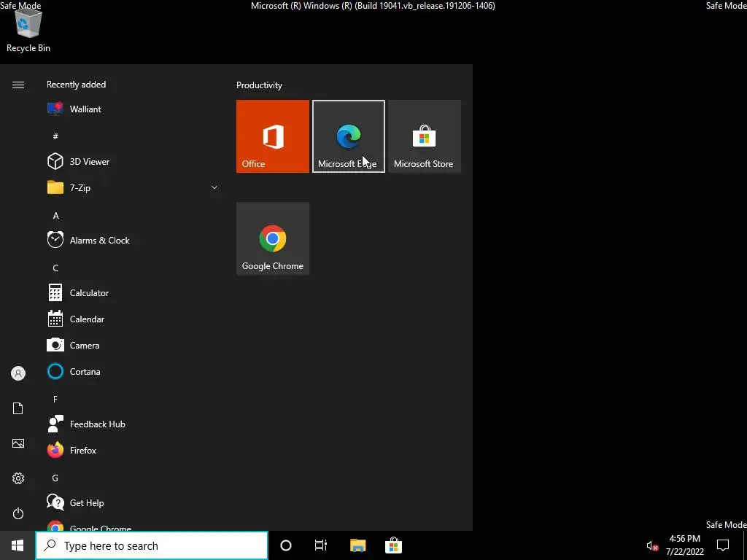The width and height of the screenshot is (747, 560).
Task: Launch Cortana from app list
Action: tap(133, 371)
